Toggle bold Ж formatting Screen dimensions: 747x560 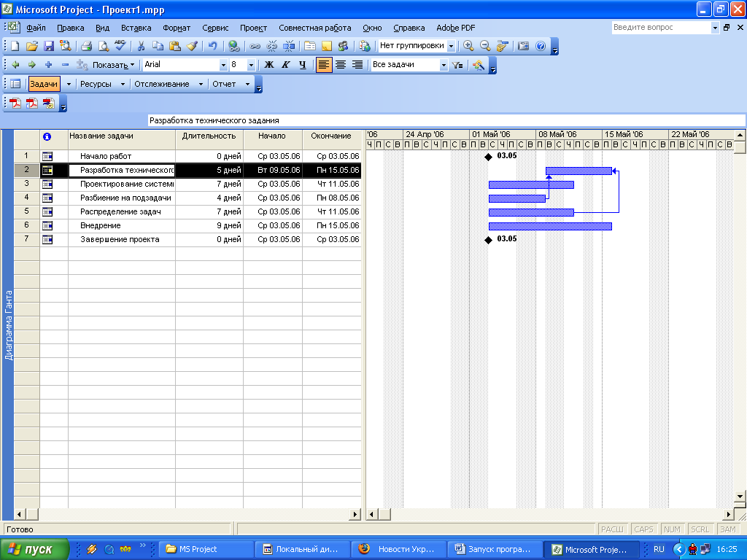[269, 65]
